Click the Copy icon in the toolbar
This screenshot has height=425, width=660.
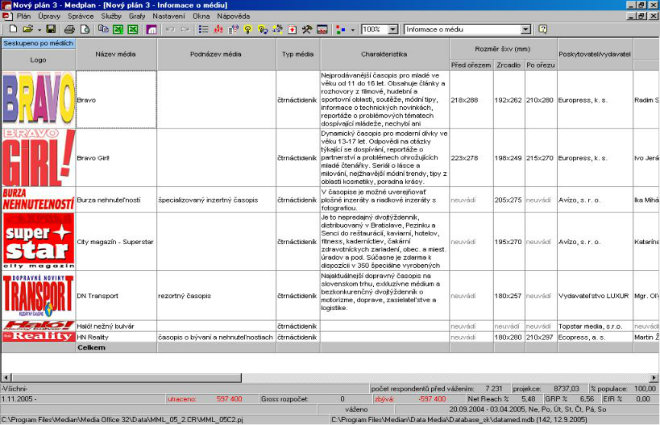(x=103, y=29)
